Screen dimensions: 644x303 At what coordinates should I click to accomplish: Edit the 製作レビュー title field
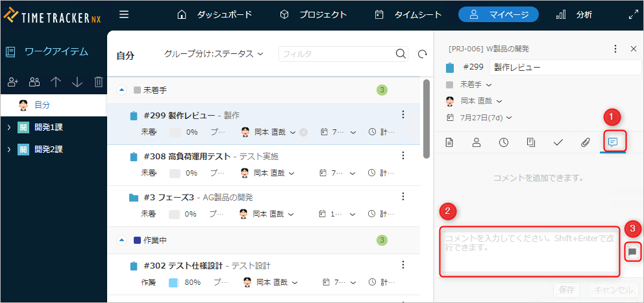coord(565,67)
